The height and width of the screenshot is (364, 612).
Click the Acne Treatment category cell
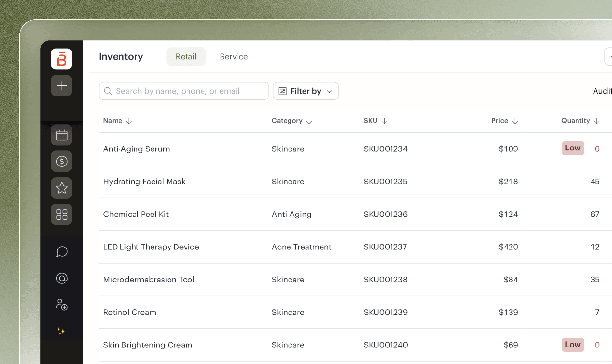302,247
